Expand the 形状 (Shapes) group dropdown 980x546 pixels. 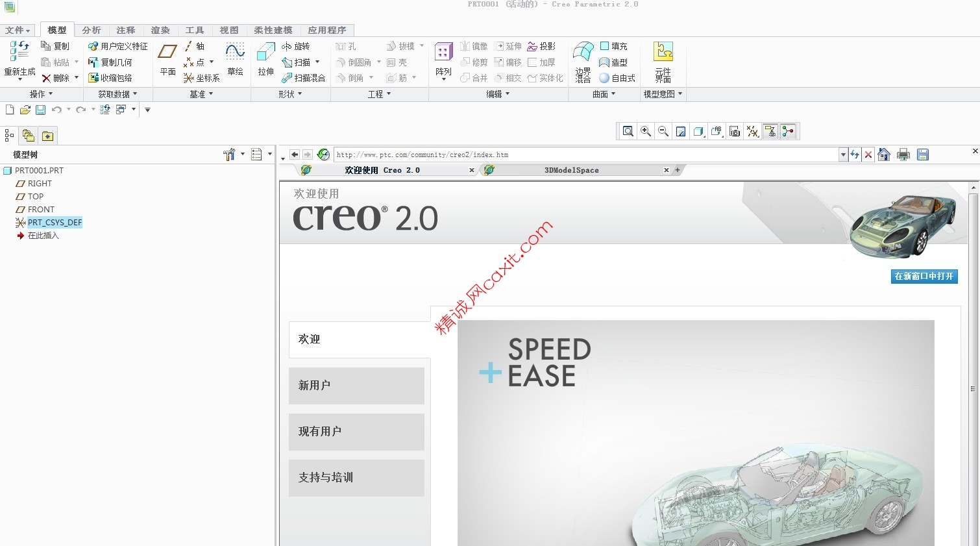(x=290, y=94)
